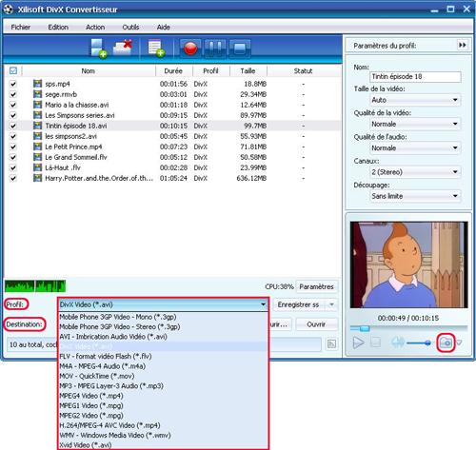Viewport: 476px width, 450px height.
Task: Play the preview video
Action: pyautogui.click(x=358, y=342)
